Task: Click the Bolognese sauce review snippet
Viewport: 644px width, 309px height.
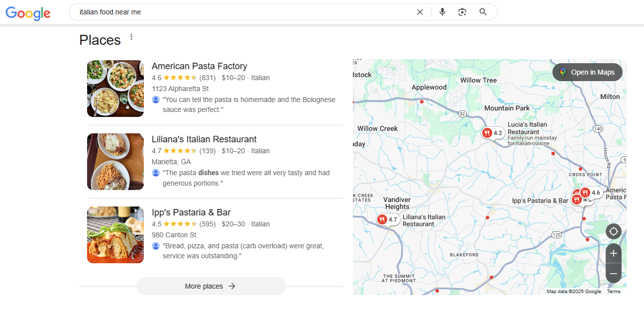Action: [249, 104]
